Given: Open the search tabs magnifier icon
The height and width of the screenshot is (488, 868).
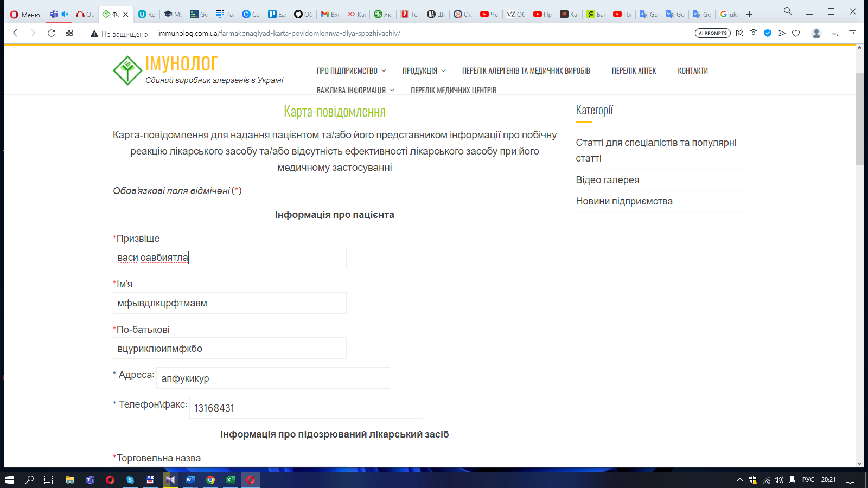Looking at the screenshot, I should click(788, 11).
